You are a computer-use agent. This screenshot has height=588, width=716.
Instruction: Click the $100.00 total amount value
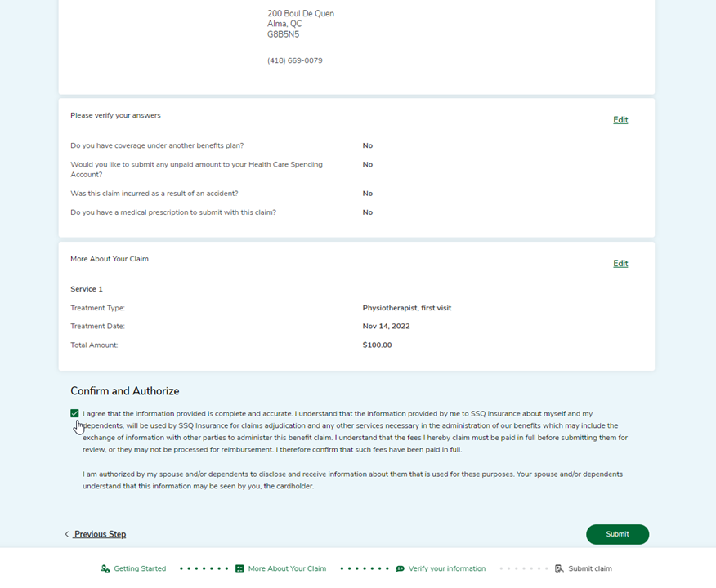[377, 345]
